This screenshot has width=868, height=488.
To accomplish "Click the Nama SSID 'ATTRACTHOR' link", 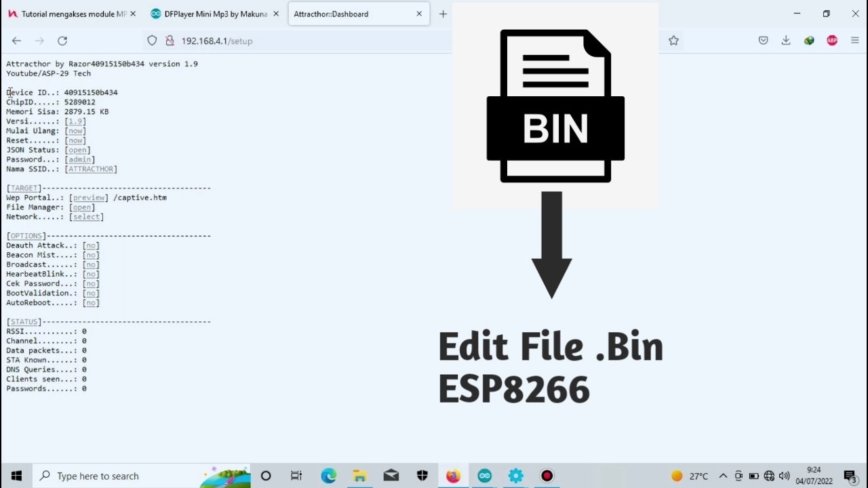I will [91, 169].
